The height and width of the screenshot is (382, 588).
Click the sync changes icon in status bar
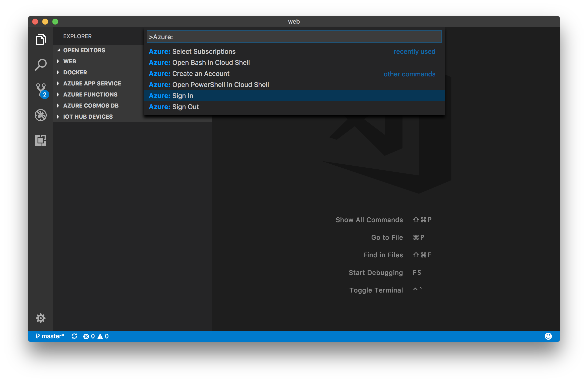point(74,336)
